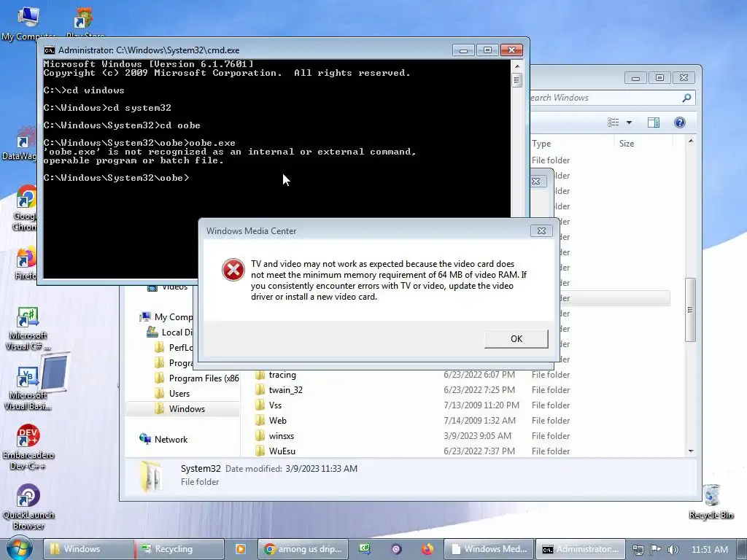
Task: Click the winsxs date 3/9/2023 9:05 AM
Action: pos(477,436)
